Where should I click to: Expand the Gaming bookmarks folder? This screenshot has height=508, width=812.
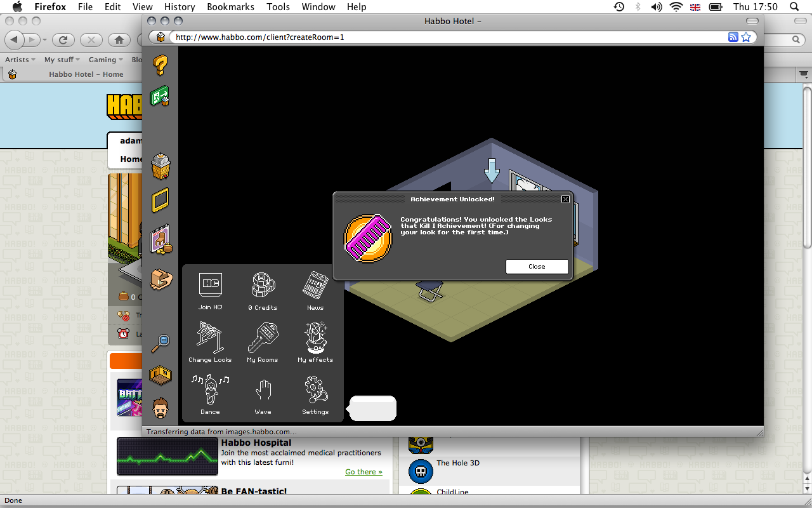(106, 60)
